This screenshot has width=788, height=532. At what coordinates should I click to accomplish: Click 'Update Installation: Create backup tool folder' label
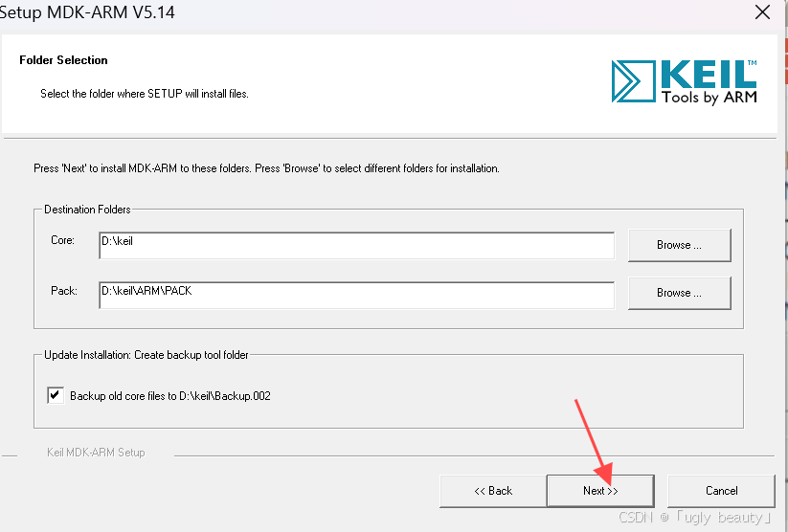pos(146,355)
